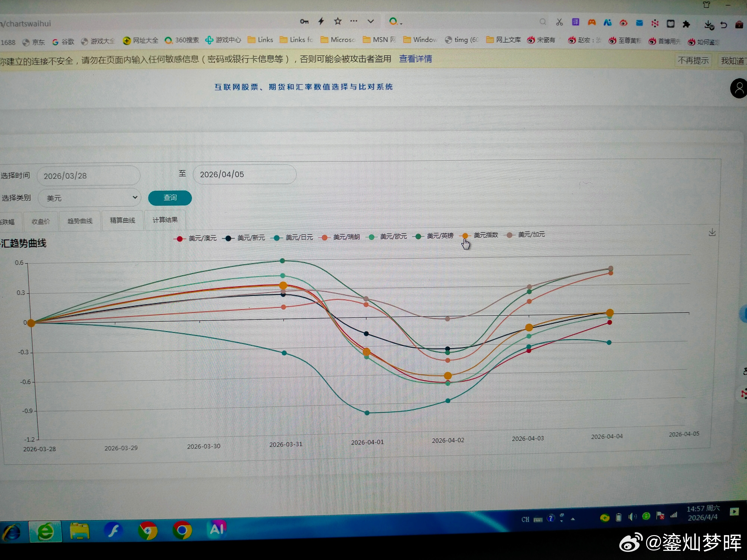747x560 pixels.
Task: Click the lightning bolt speed icon
Action: [x=321, y=22]
